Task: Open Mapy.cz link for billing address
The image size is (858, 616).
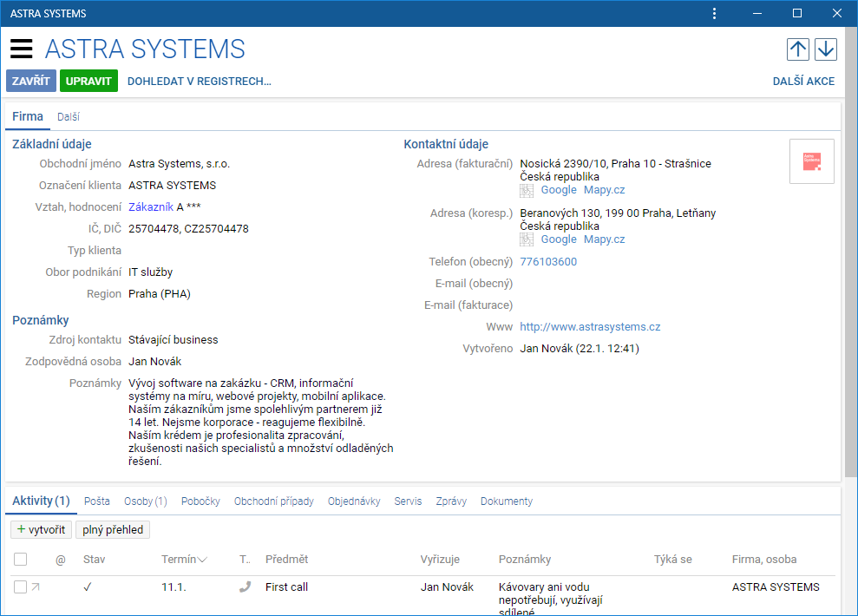Action: [x=604, y=190]
